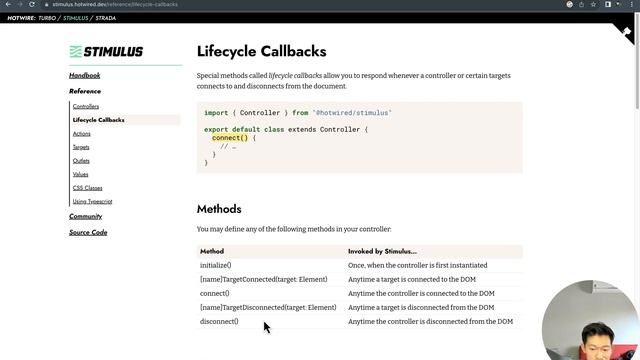The height and width of the screenshot is (360, 640).
Task: Bookmark the page with the star icon
Action: tap(593, 4)
